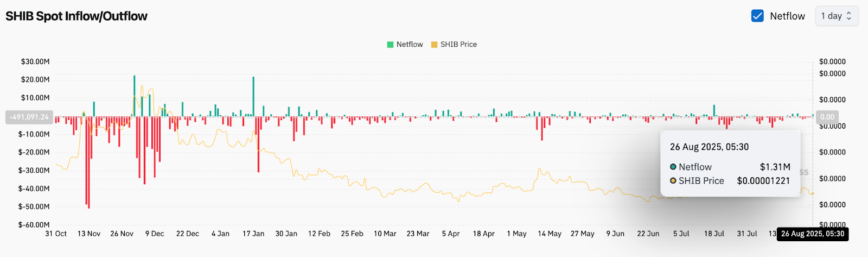Select the "14 May" x-axis date label
This screenshot has width=868, height=257.
(550, 234)
